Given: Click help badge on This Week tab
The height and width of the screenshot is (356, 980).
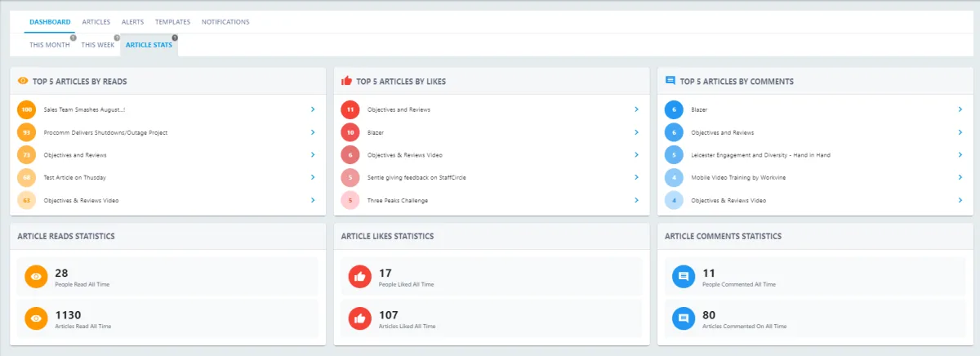Looking at the screenshot, I should coord(117,38).
